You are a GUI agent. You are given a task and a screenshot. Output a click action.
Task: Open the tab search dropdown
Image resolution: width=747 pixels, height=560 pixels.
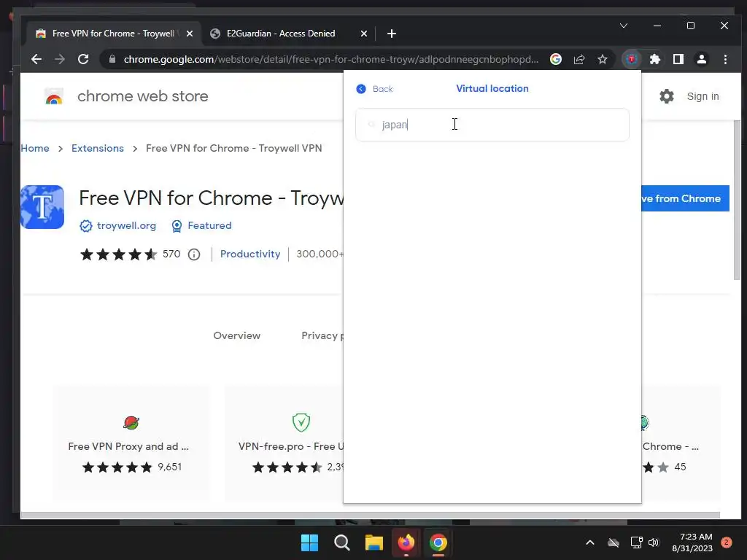tap(624, 26)
